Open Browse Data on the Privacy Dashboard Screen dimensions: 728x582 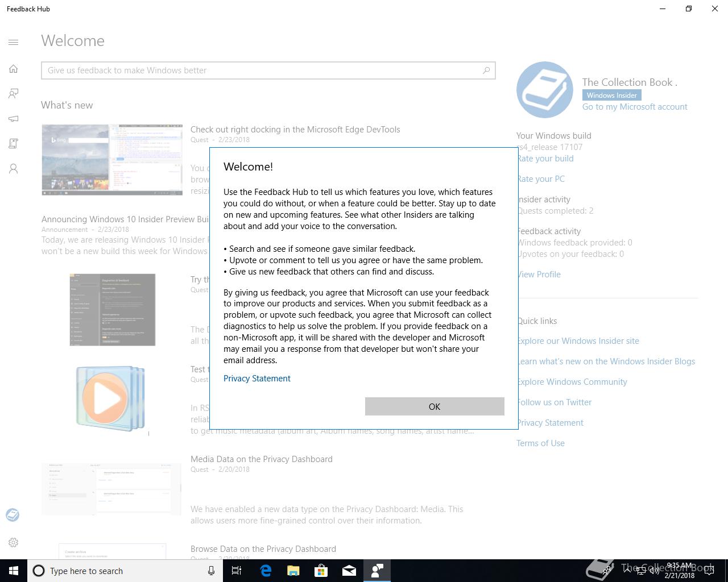(x=263, y=549)
